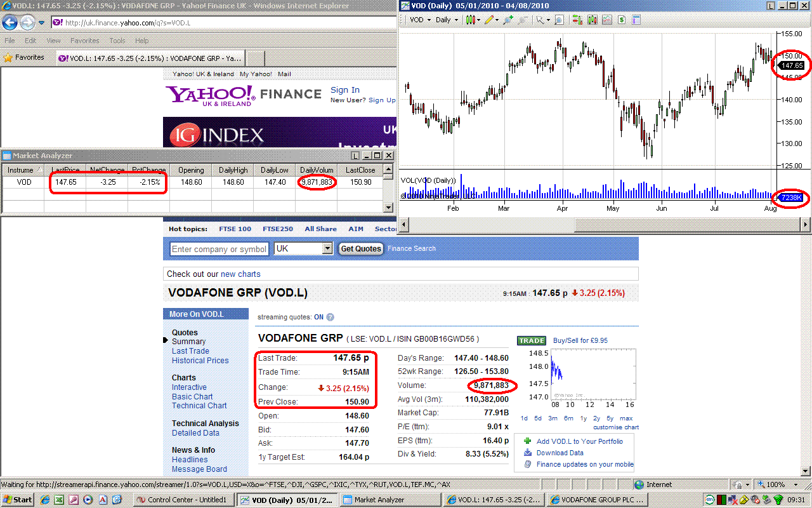Click the Adobe Reader Quick Launch icon
Screen dimensions: 812x508
tap(103, 500)
